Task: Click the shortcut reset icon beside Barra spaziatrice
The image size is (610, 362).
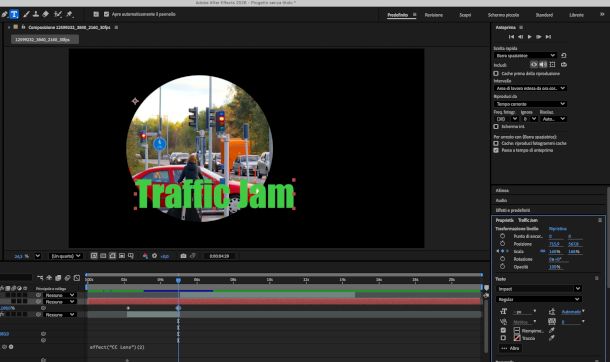Action: coord(564,56)
